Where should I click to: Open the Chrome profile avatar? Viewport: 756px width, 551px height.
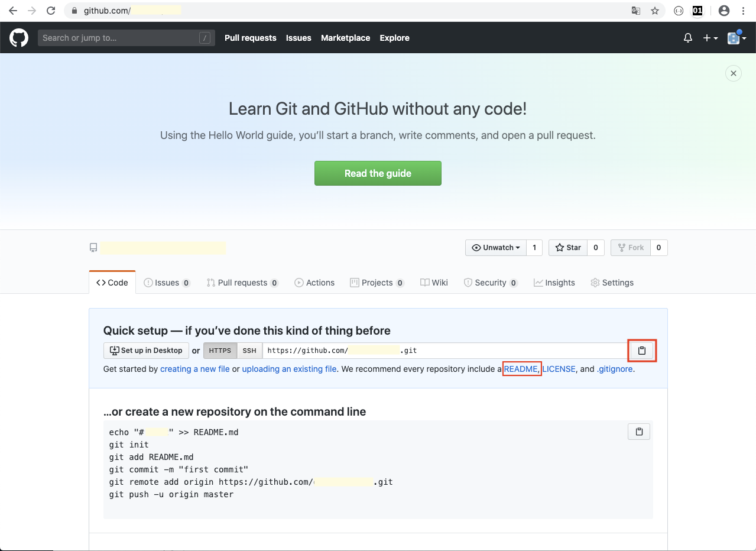[x=723, y=11]
